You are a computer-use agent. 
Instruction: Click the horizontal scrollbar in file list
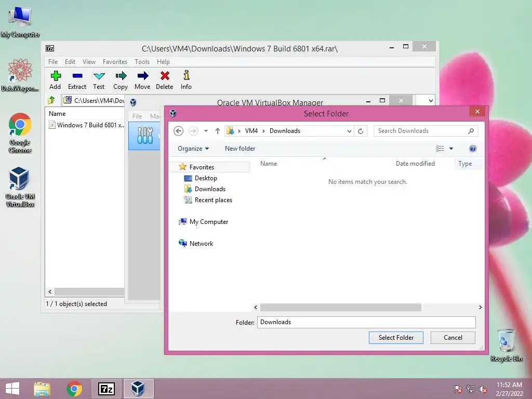click(341, 308)
